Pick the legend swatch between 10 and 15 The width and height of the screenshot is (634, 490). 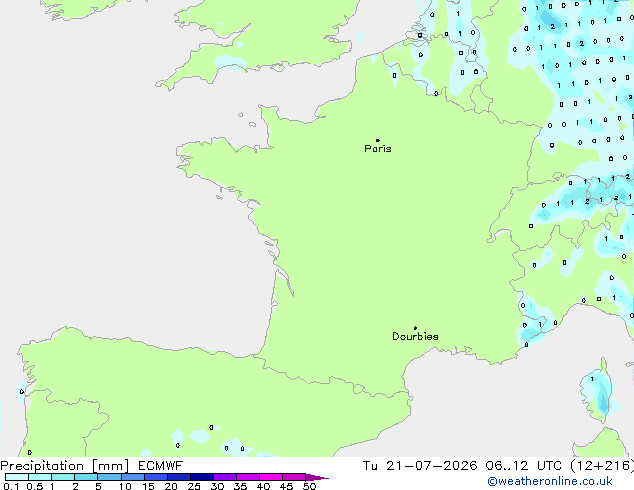[x=133, y=477]
